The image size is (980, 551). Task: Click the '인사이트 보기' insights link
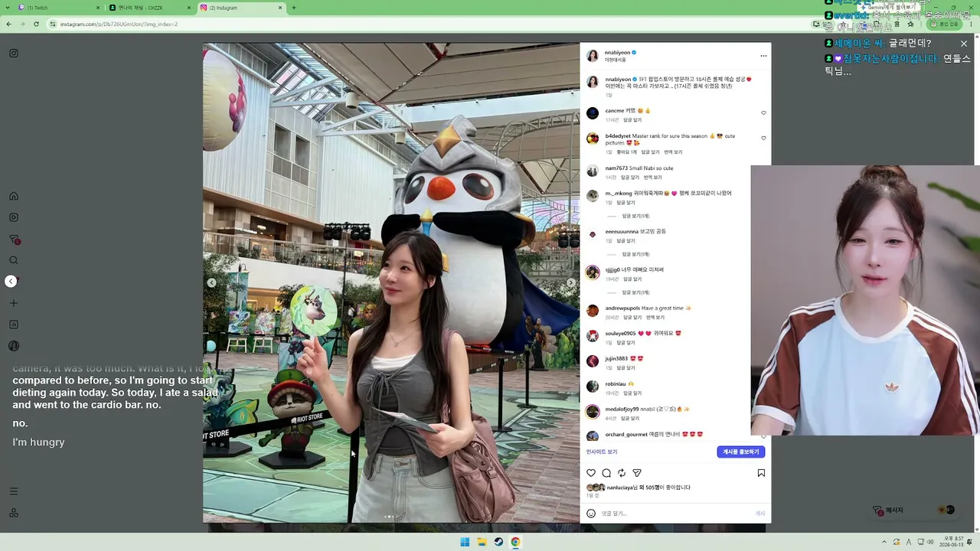coord(602,452)
